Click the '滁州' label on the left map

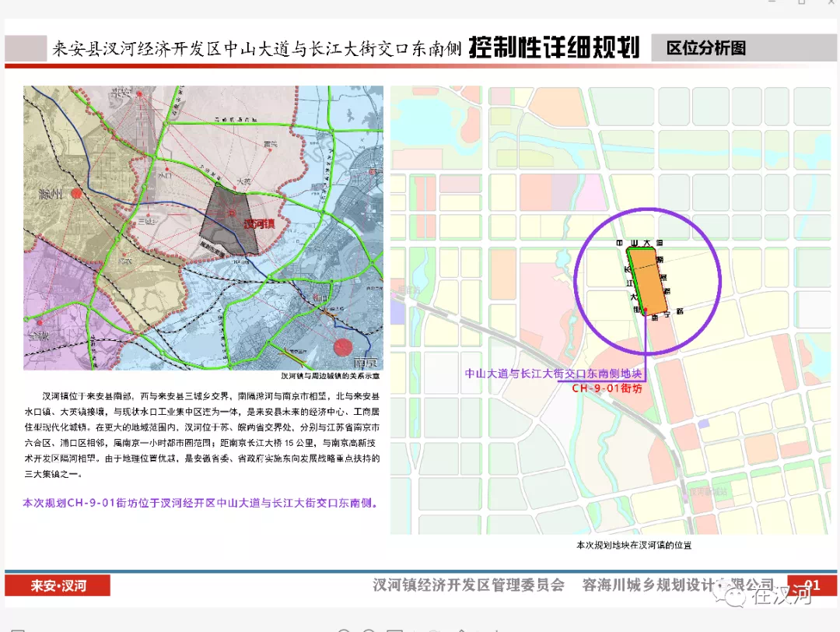pyautogui.click(x=50, y=194)
